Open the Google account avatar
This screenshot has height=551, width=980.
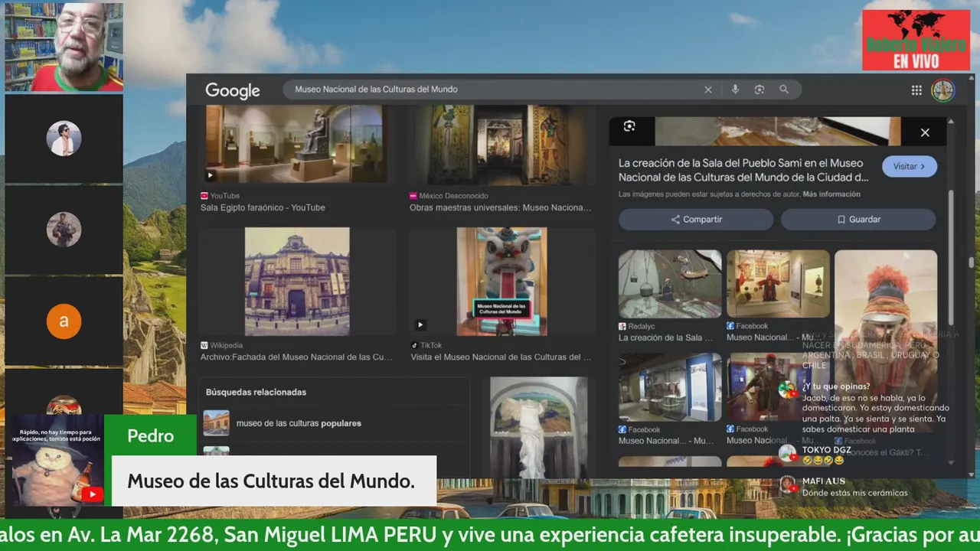point(942,90)
